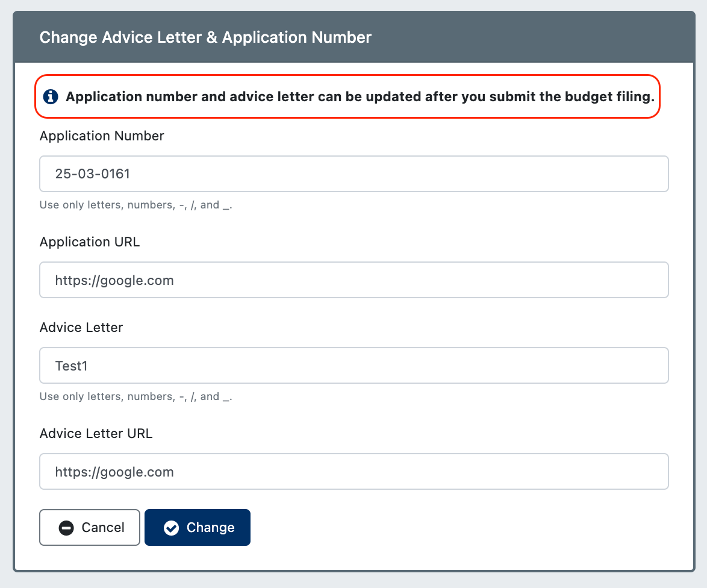Focus the Application Number input field
The image size is (707, 588).
coord(354,174)
